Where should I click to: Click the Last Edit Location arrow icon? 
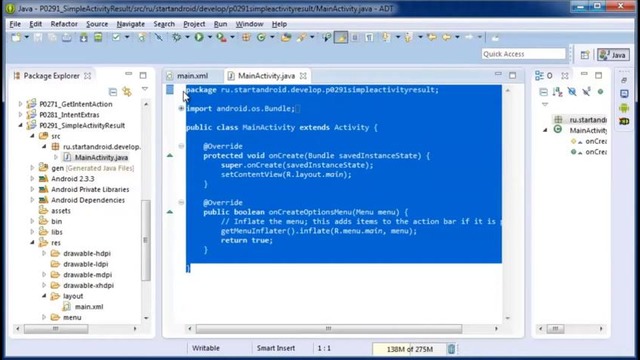[x=432, y=38]
